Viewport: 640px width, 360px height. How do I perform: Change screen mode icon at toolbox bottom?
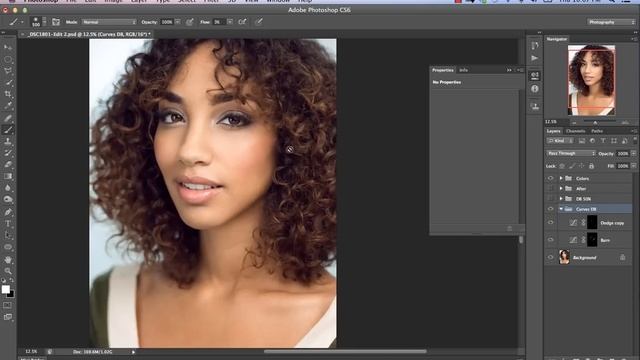7,317
